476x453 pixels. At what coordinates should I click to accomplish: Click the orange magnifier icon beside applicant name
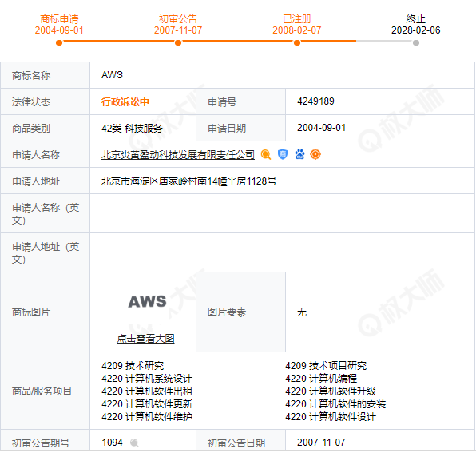tap(266, 154)
